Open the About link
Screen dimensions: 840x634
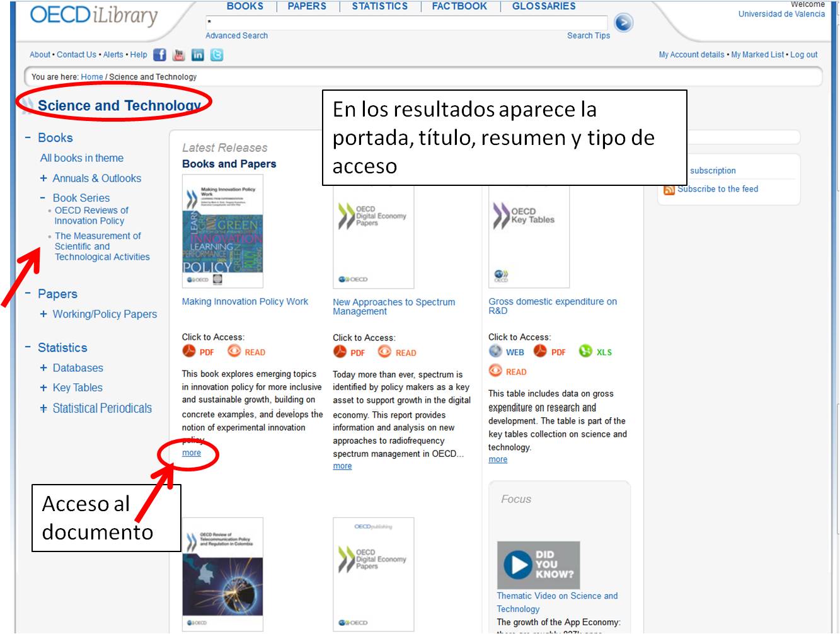pos(40,55)
